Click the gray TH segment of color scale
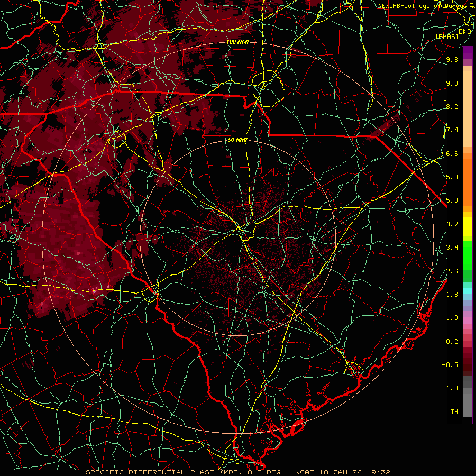 (x=467, y=407)
